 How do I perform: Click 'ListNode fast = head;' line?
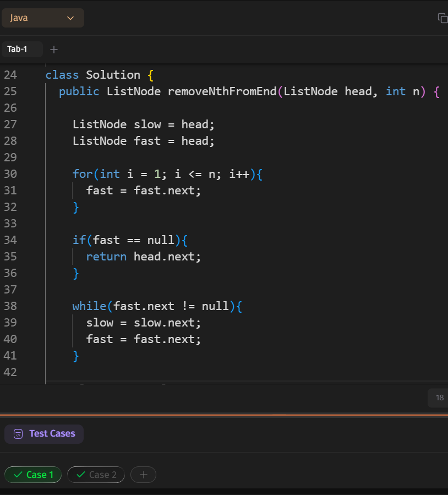[144, 141]
